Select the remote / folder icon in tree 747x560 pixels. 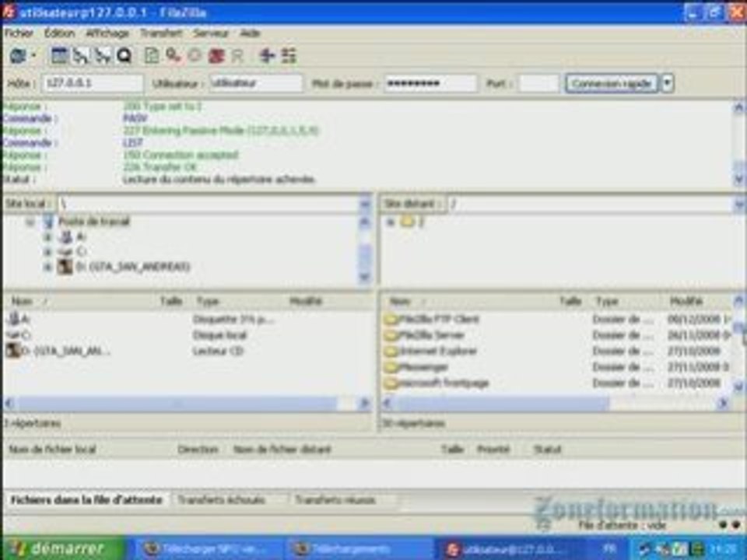(407, 222)
